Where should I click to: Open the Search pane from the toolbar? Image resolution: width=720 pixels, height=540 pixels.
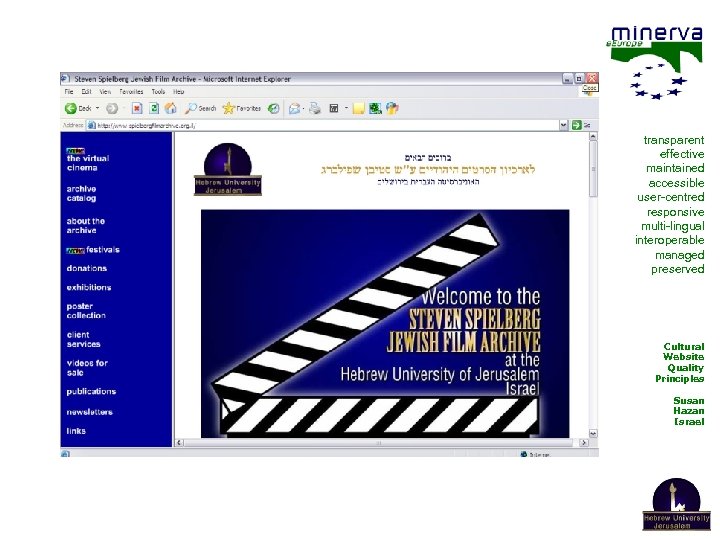click(x=200, y=108)
